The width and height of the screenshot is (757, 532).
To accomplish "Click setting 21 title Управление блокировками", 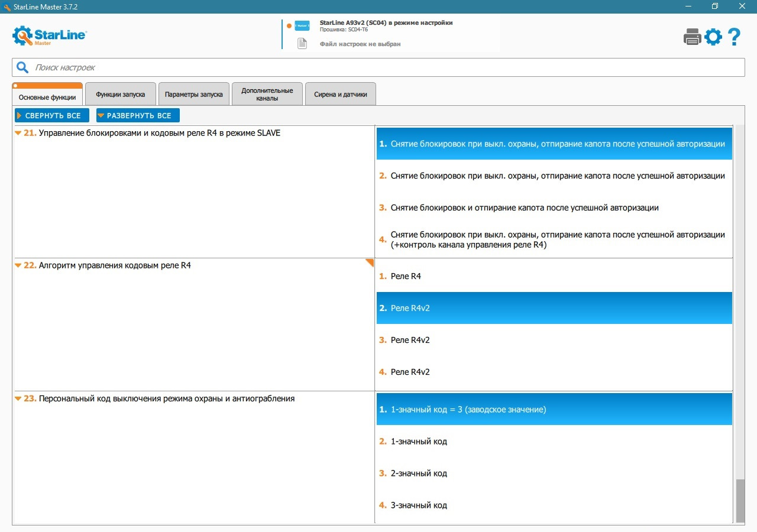I will click(x=159, y=133).
